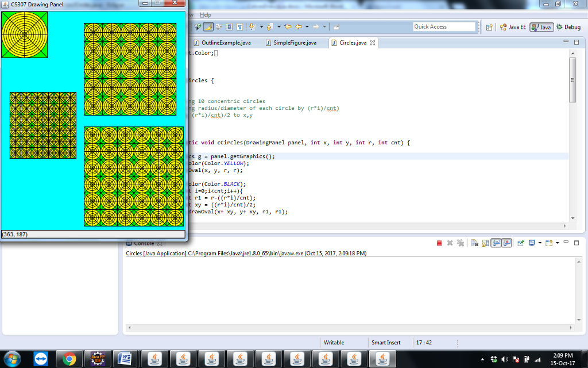Viewport: 588px width, 368px height.
Task: Open the Help menu
Action: pos(206,15)
